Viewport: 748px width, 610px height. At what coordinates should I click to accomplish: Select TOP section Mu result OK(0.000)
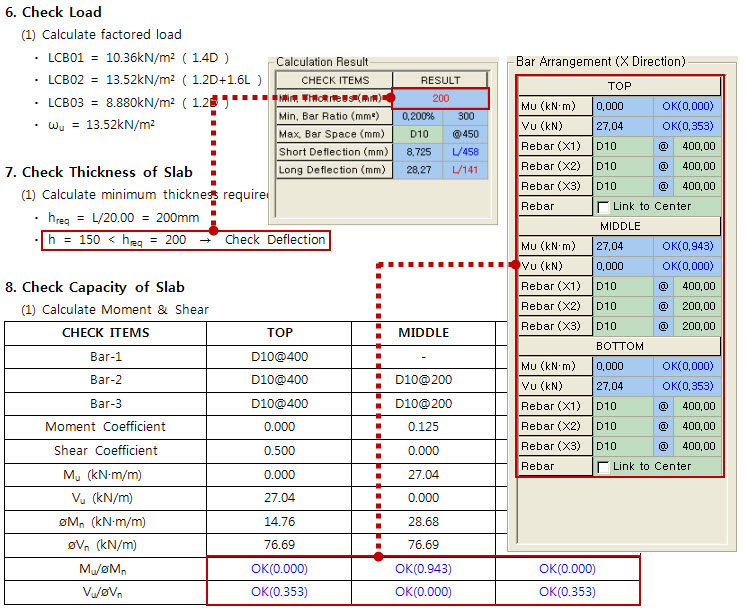click(x=687, y=106)
